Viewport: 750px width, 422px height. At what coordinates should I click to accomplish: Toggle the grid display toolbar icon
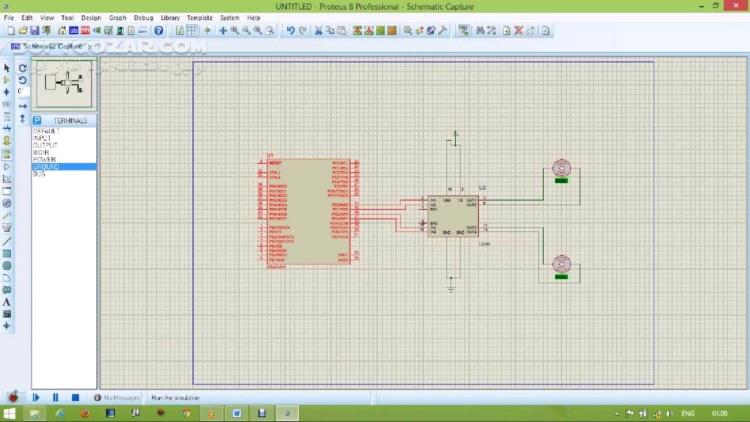[x=192, y=31]
